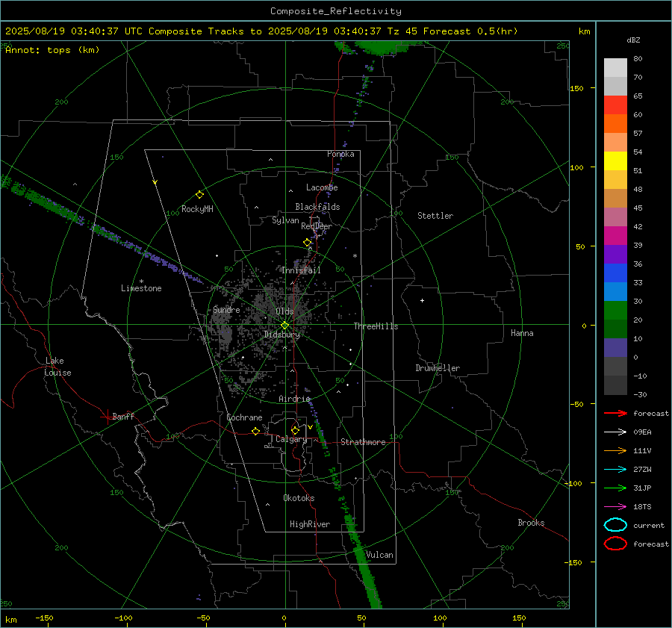The height and width of the screenshot is (628, 672).
Task: Pick the royal blue swatch in dBZ scale
Action: (x=615, y=273)
